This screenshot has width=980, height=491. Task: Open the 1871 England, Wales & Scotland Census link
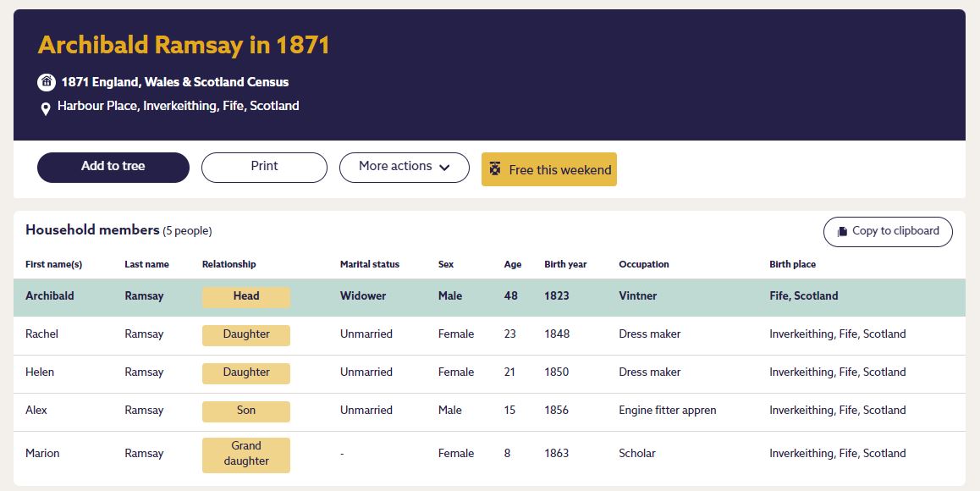coord(174,82)
